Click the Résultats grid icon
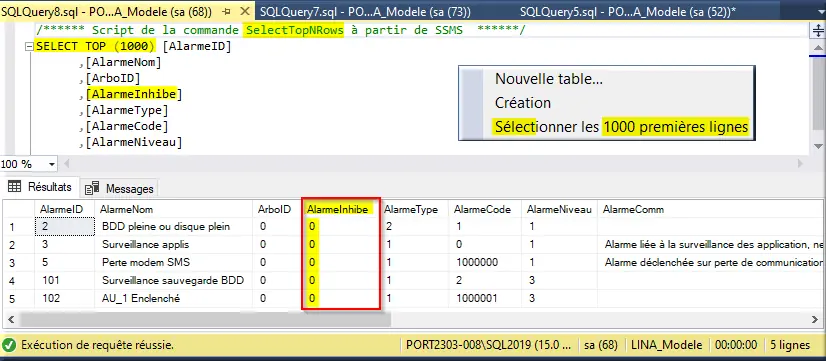Image resolution: width=826 pixels, height=361 pixels. [x=14, y=187]
